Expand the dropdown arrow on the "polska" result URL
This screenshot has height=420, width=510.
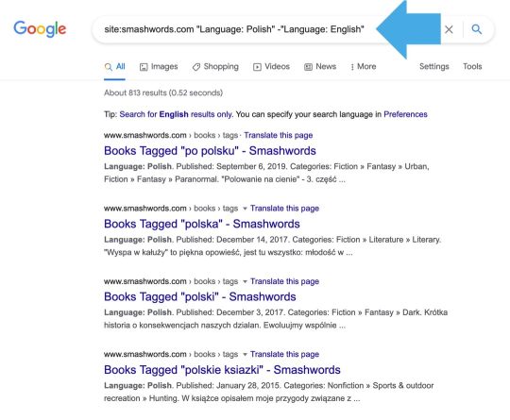click(x=245, y=209)
